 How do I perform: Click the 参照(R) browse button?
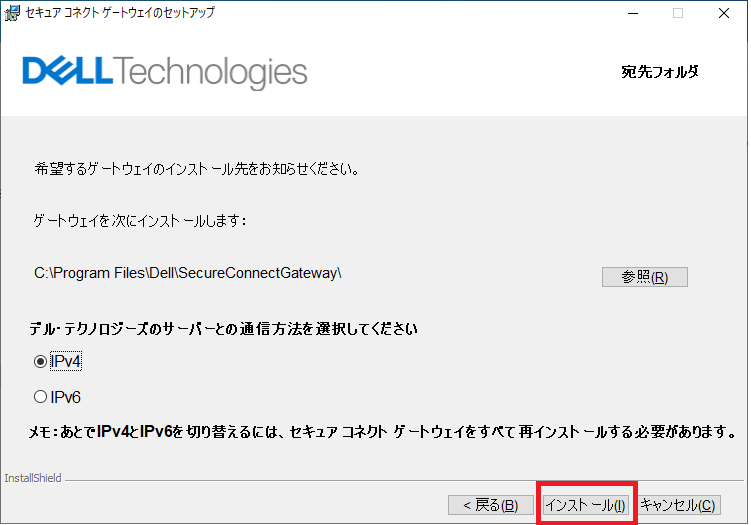pyautogui.click(x=644, y=277)
